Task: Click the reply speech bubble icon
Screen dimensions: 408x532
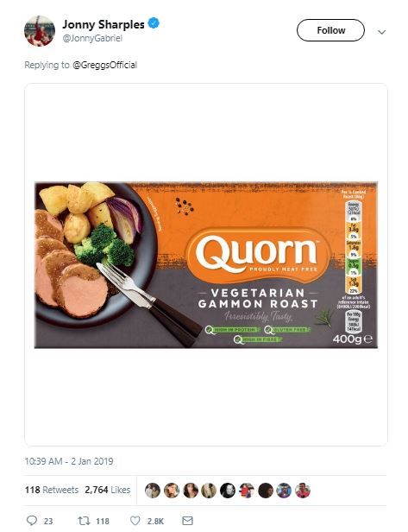Action: (32, 521)
